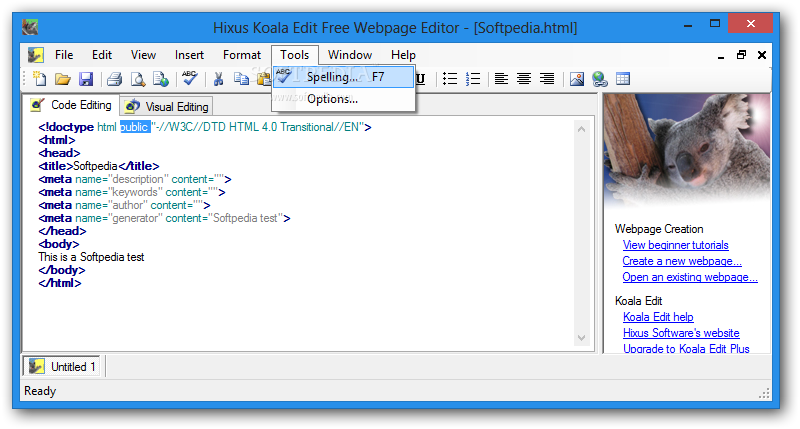800x429 pixels.
Task: Click the Print Preview magnifier icon
Action: pyautogui.click(x=138, y=79)
